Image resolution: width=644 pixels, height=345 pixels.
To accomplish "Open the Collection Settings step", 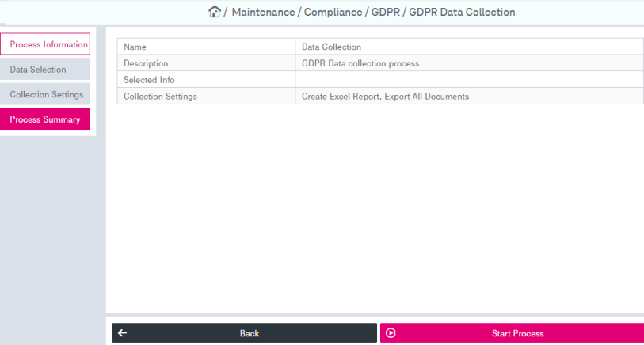I will (45, 94).
